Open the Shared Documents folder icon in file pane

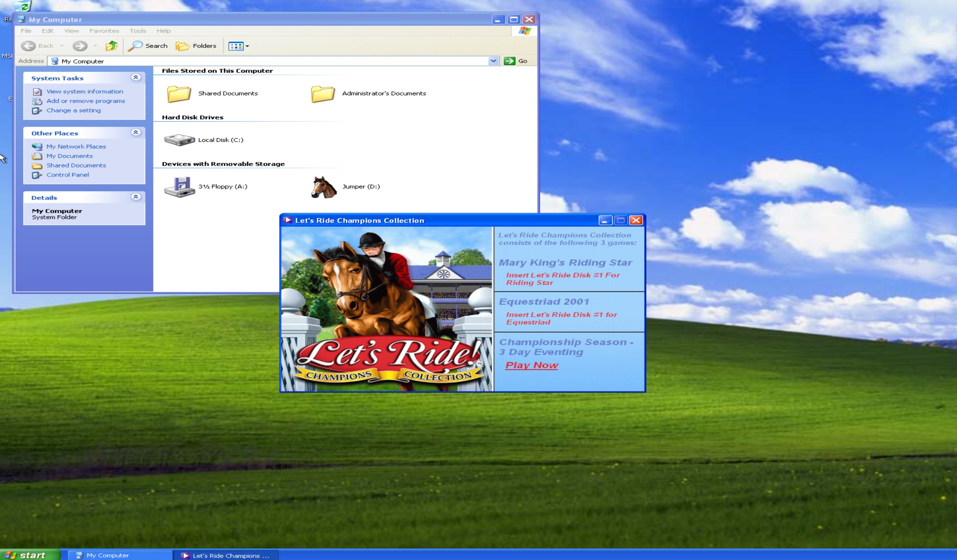pos(179,94)
